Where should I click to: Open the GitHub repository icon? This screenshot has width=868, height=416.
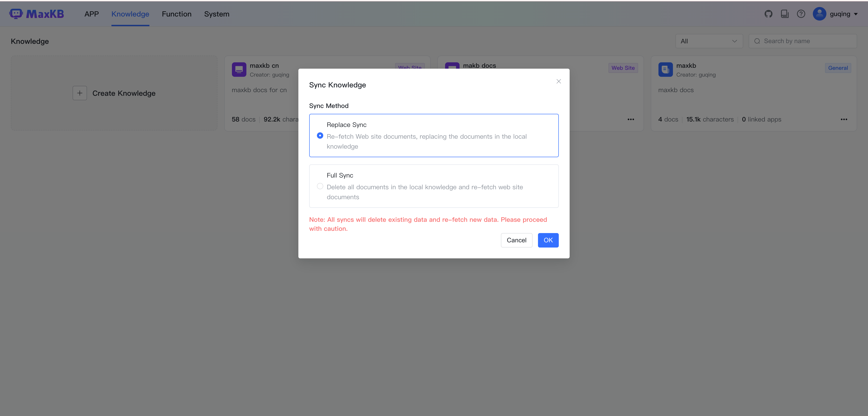[x=768, y=14]
